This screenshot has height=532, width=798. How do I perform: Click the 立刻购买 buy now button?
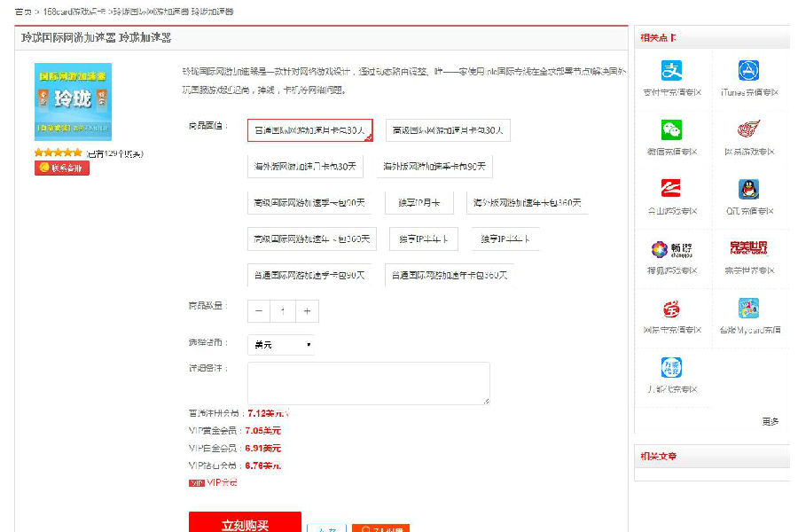click(x=245, y=522)
